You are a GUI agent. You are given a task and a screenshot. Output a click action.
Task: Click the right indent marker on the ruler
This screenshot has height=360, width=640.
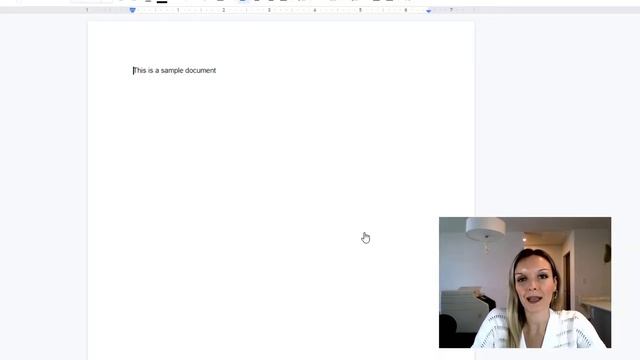[x=428, y=11]
